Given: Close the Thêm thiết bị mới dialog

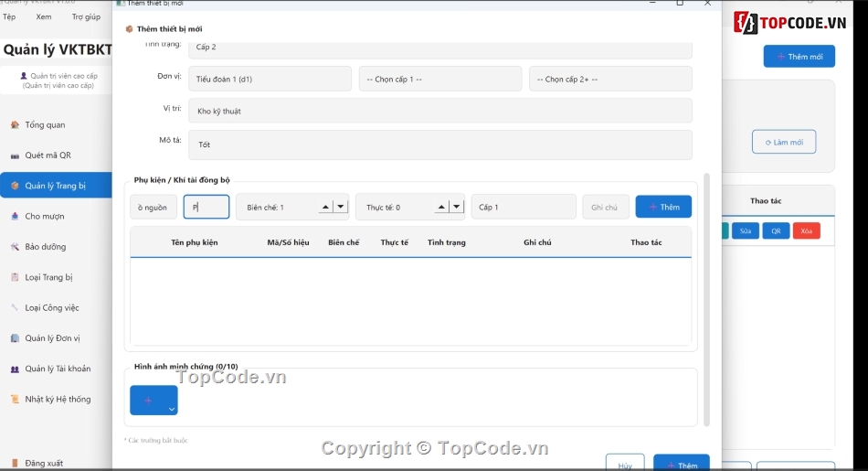Looking at the screenshot, I should pos(707,4).
